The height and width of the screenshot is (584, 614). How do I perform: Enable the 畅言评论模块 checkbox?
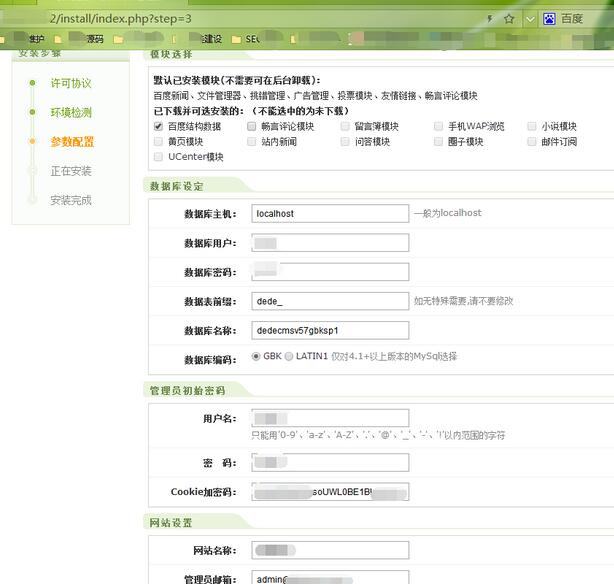coord(252,127)
